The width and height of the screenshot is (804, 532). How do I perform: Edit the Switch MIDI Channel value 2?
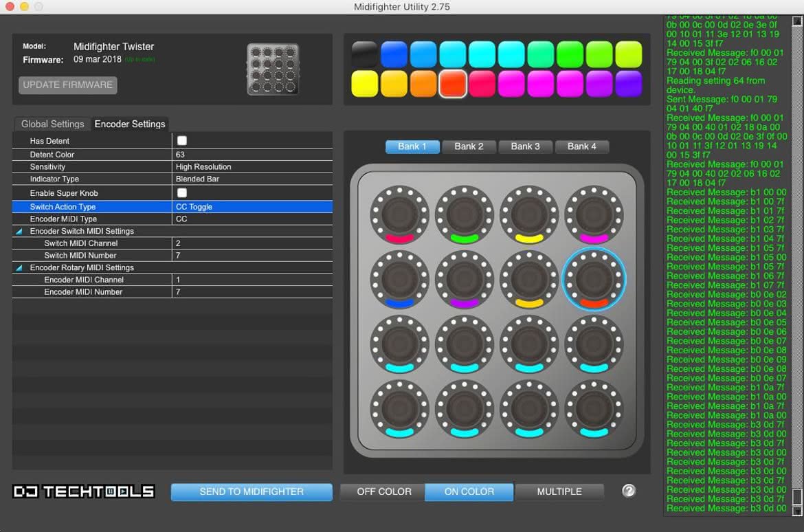(x=252, y=243)
